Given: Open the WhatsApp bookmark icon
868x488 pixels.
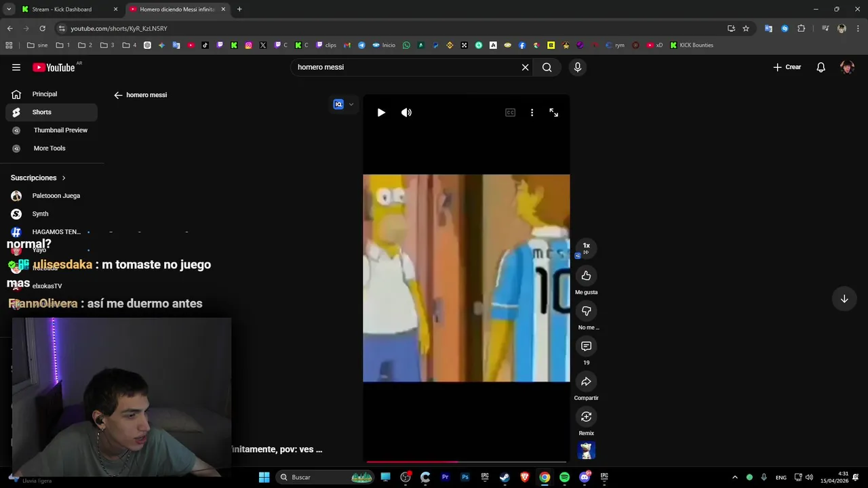Looking at the screenshot, I should coord(406,45).
